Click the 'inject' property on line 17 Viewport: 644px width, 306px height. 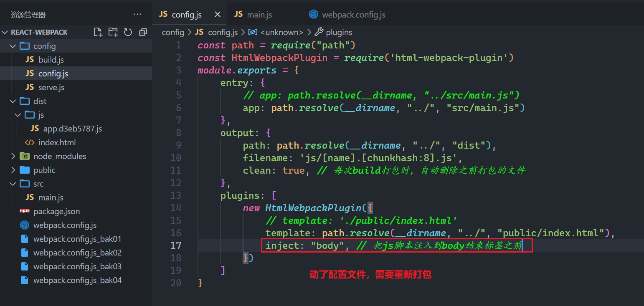pyautogui.click(x=282, y=245)
